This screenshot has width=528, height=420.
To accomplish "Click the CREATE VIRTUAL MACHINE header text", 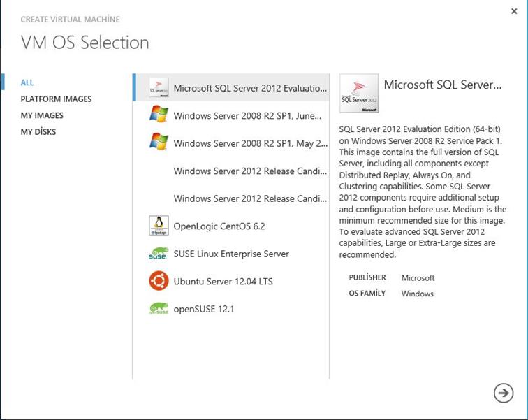I will (x=70, y=20).
